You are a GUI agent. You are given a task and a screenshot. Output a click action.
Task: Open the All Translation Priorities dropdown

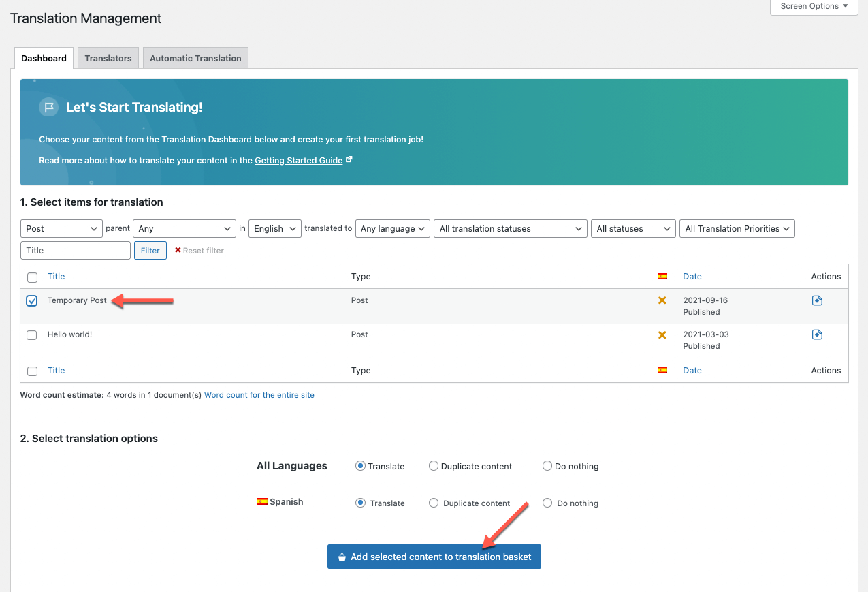coord(737,228)
